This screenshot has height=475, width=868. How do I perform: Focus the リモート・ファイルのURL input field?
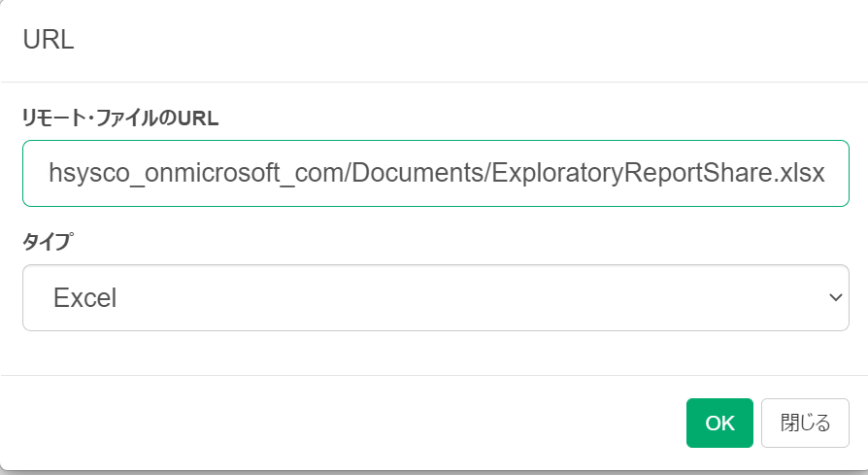pyautogui.click(x=436, y=173)
